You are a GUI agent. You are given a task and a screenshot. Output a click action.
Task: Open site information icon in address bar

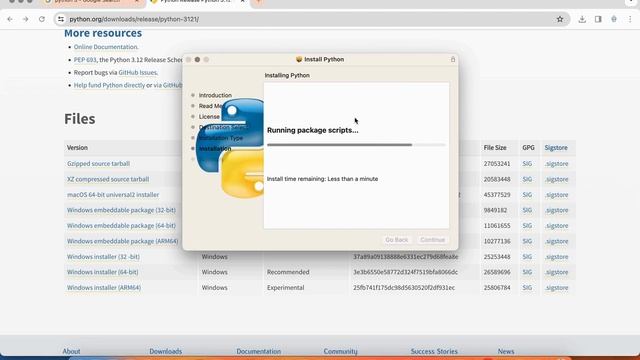[61, 19]
